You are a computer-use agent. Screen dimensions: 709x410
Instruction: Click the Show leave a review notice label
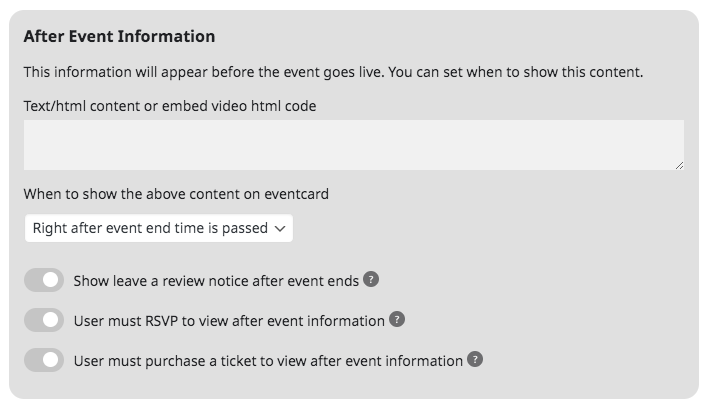216,281
